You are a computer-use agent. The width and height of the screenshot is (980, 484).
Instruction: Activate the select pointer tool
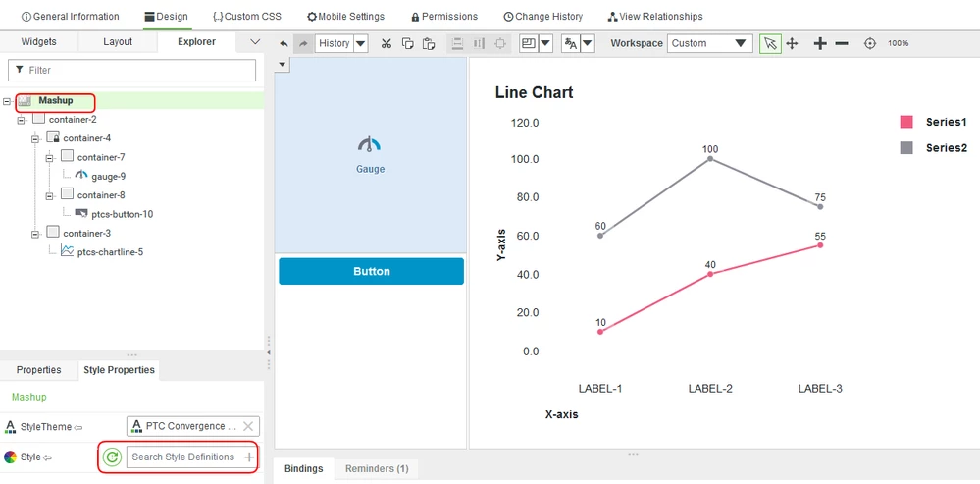[x=771, y=44]
